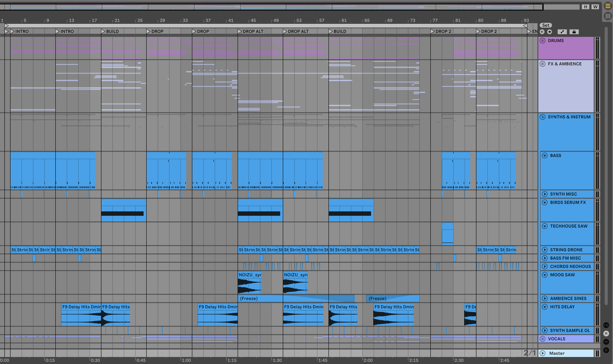Collapse the BASS track
613x364 pixels.
click(x=545, y=155)
